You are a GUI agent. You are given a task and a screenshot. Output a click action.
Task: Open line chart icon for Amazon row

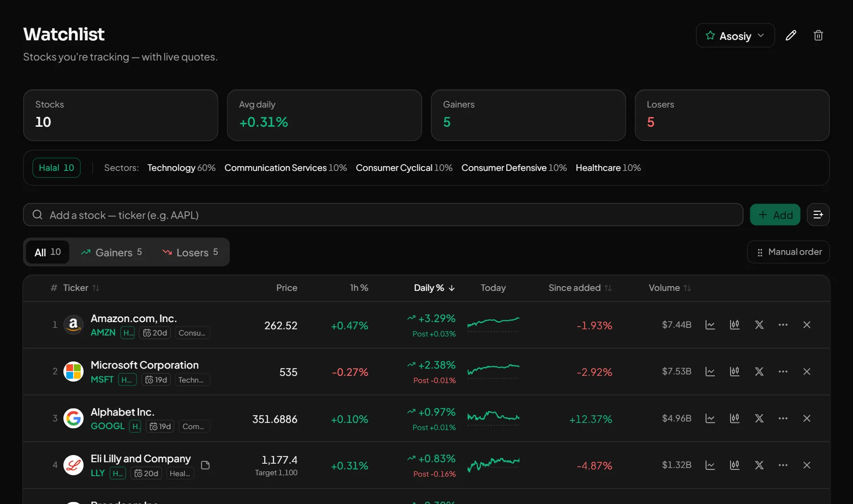click(710, 325)
